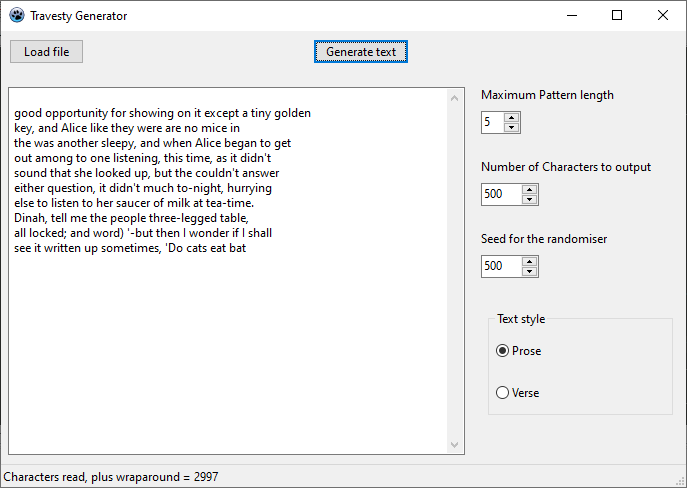Screen dimensions: 687x488
Task: Click the Generate text button
Action: coord(361,52)
